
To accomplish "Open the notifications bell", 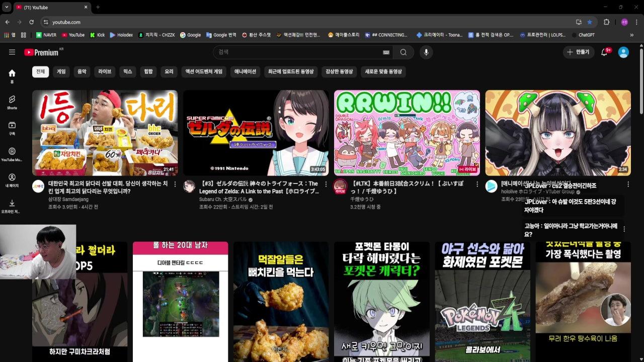I will point(605,52).
